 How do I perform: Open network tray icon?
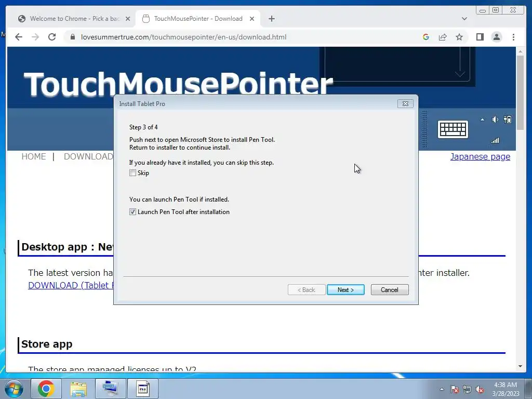pos(467,389)
